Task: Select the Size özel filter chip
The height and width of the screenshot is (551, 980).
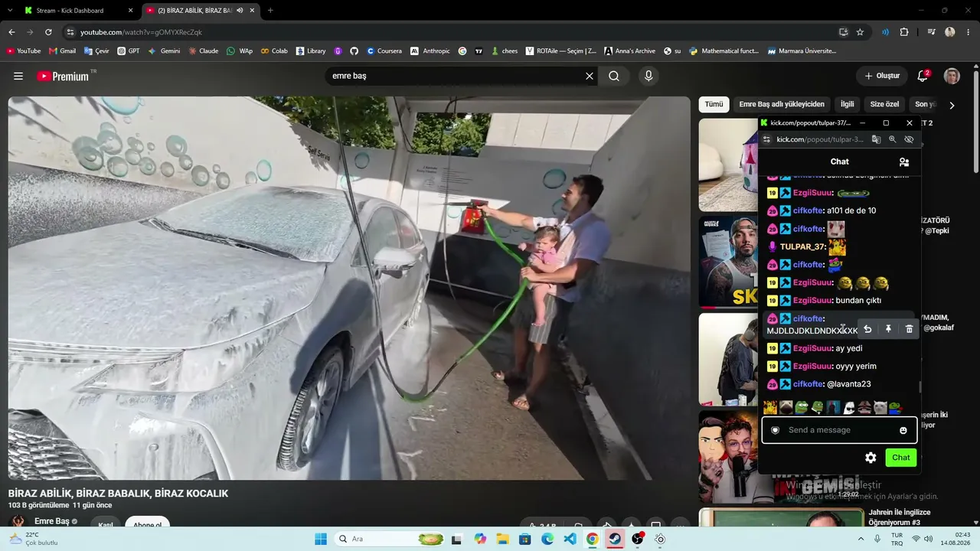Action: (884, 104)
